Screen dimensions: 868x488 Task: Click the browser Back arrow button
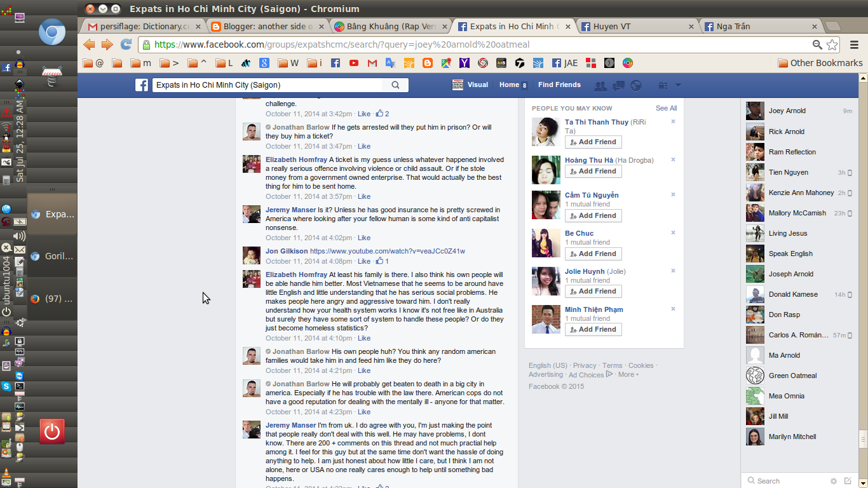(x=89, y=44)
